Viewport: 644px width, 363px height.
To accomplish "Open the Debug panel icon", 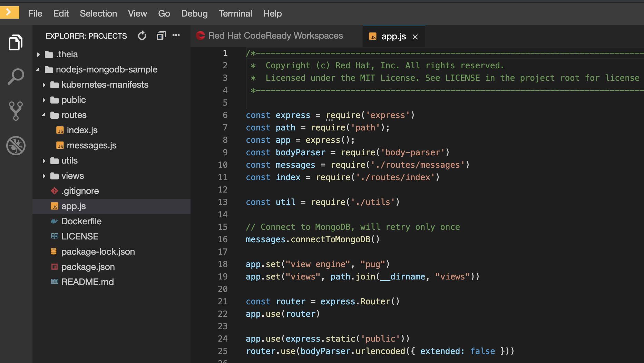I will (16, 145).
